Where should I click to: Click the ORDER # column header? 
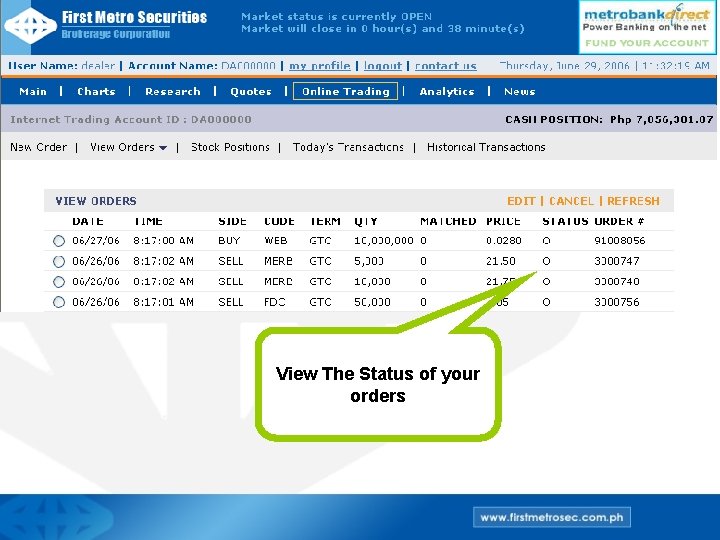click(x=619, y=221)
